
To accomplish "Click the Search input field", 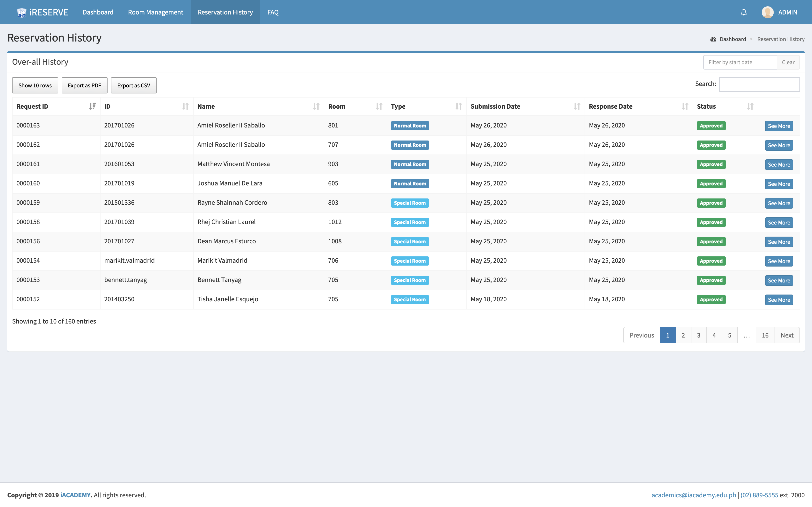I will pos(759,84).
